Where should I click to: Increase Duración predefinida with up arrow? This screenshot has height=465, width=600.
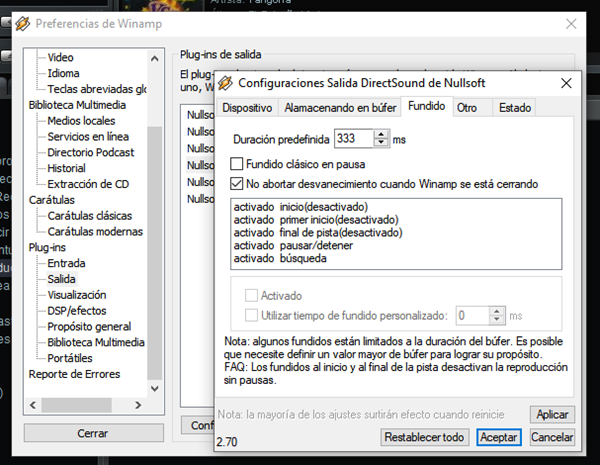coord(381,134)
